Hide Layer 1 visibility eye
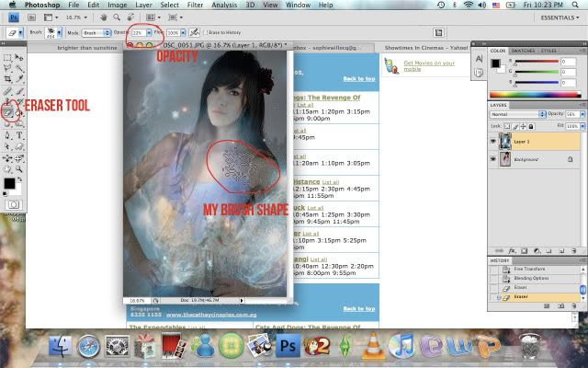The height and width of the screenshot is (368, 588). (493, 142)
